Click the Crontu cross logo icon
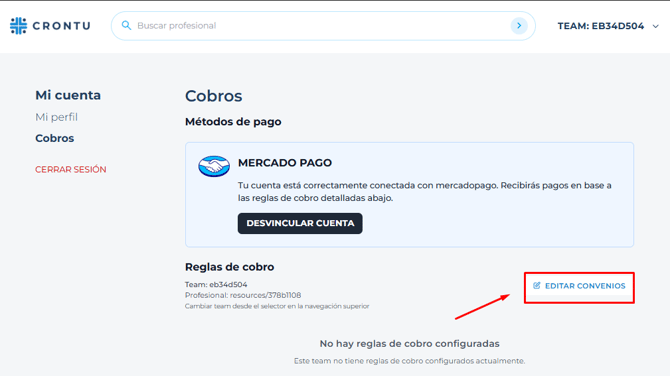The height and width of the screenshot is (376, 670). click(x=18, y=26)
